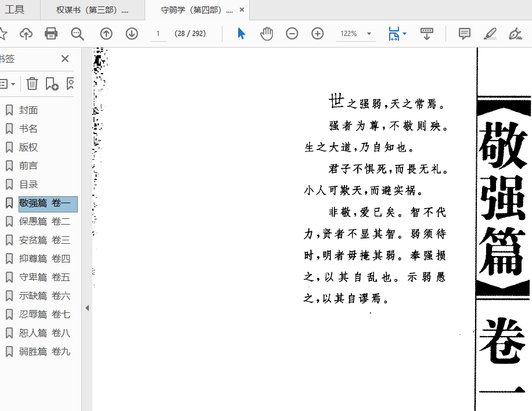The image size is (532, 411).
Task: Click the zoom in plus button
Action: coord(318,34)
